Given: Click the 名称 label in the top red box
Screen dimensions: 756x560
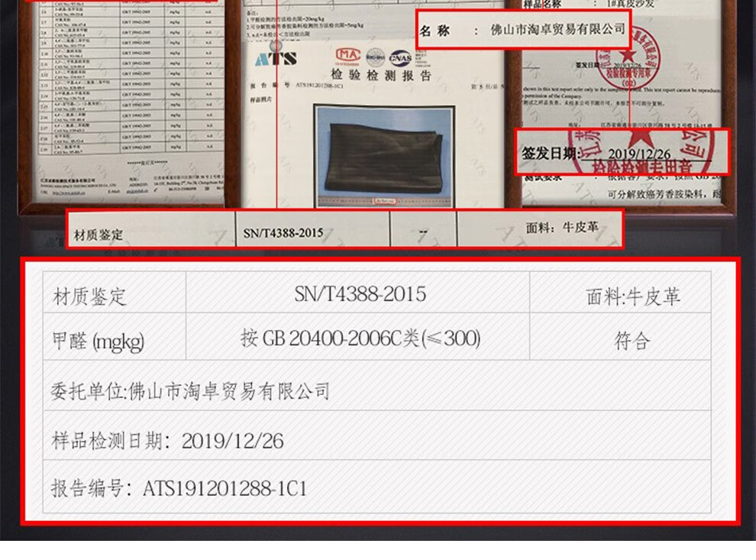Looking at the screenshot, I should 435,31.
